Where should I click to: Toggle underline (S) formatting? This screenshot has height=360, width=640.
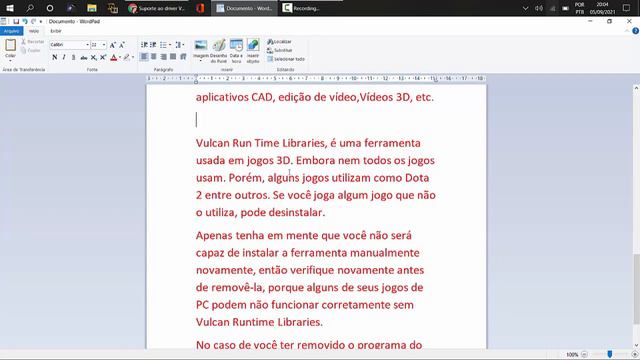73,58
